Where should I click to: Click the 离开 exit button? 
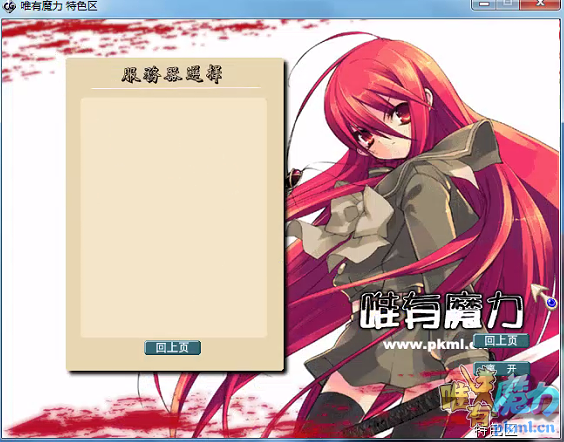[x=501, y=368]
